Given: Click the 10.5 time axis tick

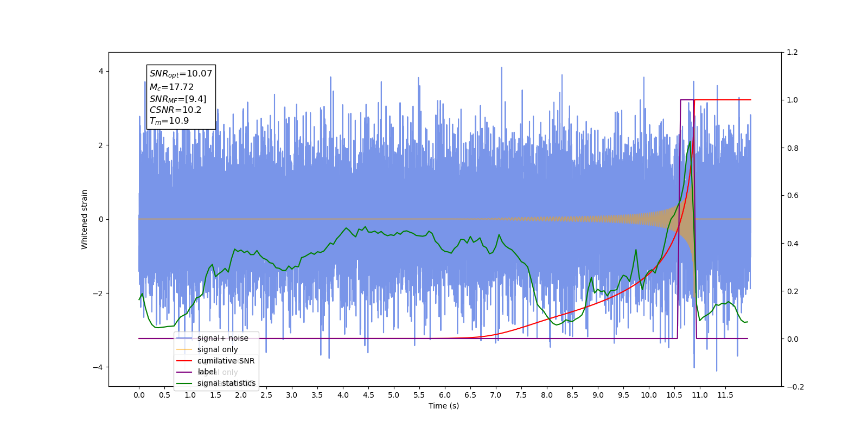Looking at the screenshot, I should tap(674, 395).
